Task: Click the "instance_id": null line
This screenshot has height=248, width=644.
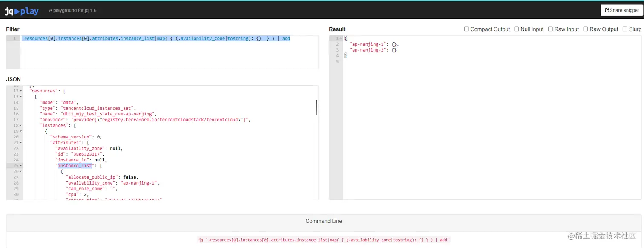Action: point(81,160)
